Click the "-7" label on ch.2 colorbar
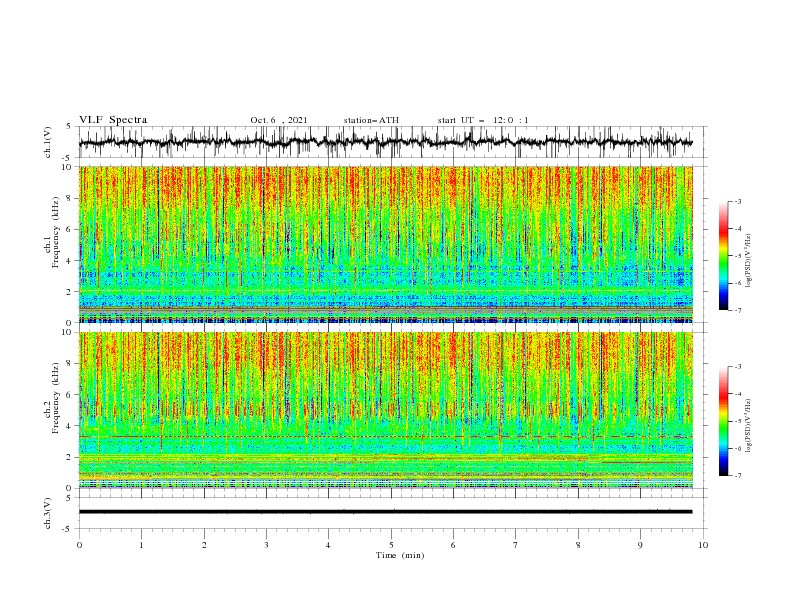 [x=737, y=475]
